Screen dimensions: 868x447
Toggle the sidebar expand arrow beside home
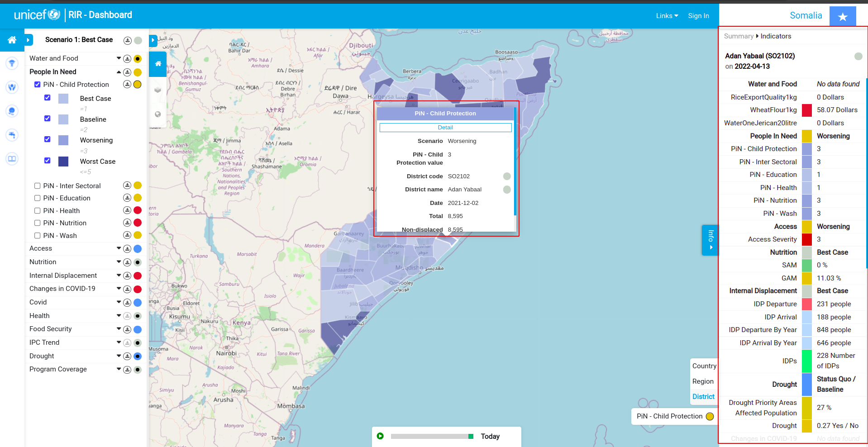tap(29, 40)
